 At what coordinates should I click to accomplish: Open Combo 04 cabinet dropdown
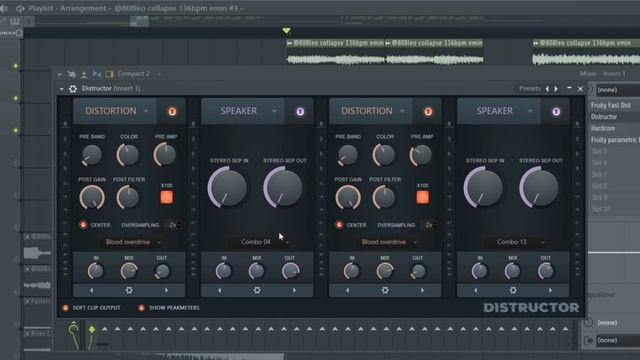[259, 242]
